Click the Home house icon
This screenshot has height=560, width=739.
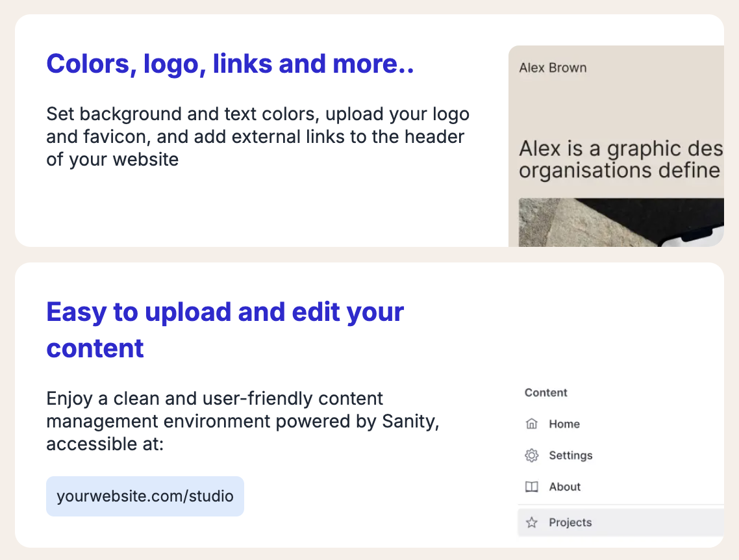(531, 424)
